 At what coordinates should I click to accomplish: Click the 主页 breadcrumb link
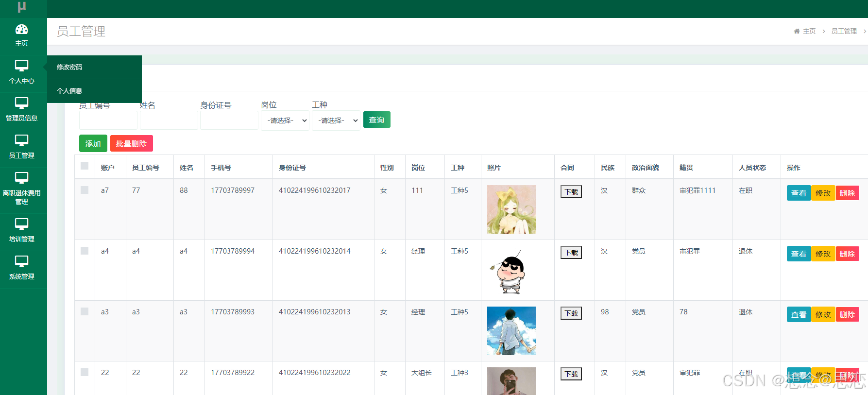809,31
